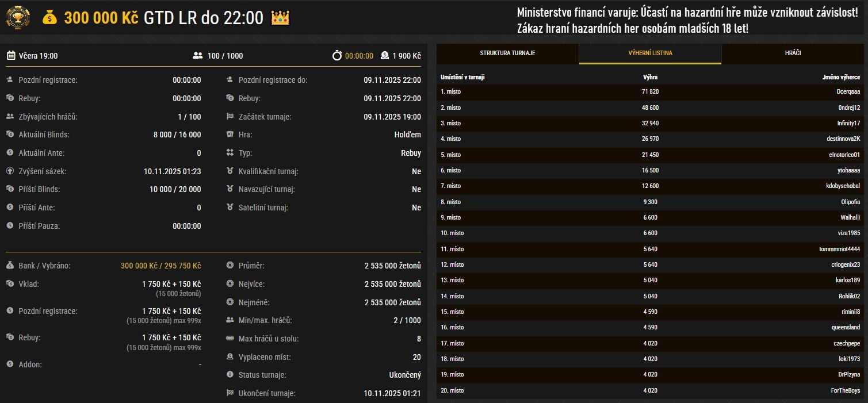Viewport: 868px width, 403px height.
Task: Click the crown icon after 22:00
Action: tap(280, 18)
